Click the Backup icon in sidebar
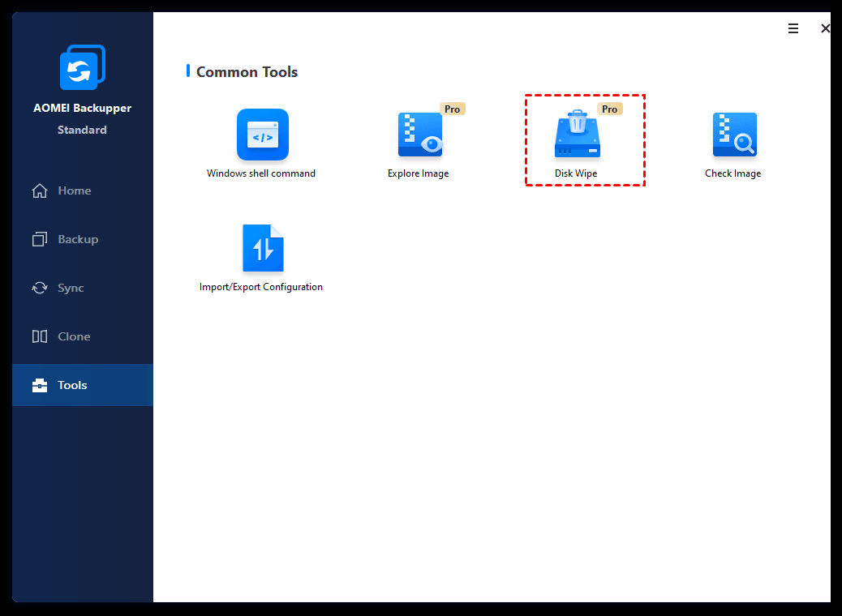842x616 pixels. point(40,239)
